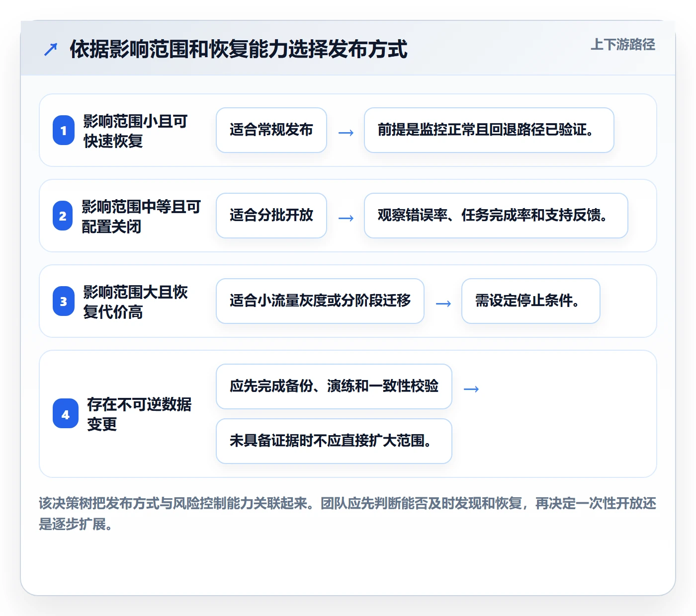This screenshot has height=616, width=696.
Task: Select the 前提是监控正常且回退路径已验证 chip
Action: point(489,130)
